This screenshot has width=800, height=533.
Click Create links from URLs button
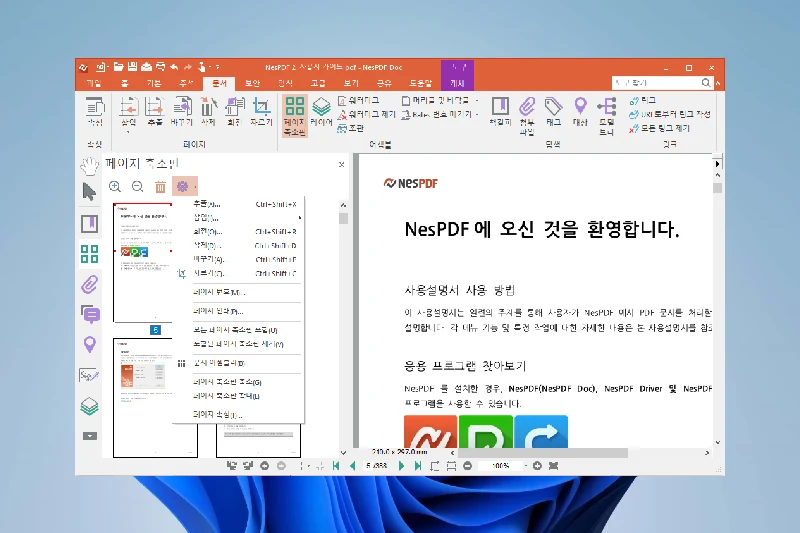click(670, 114)
